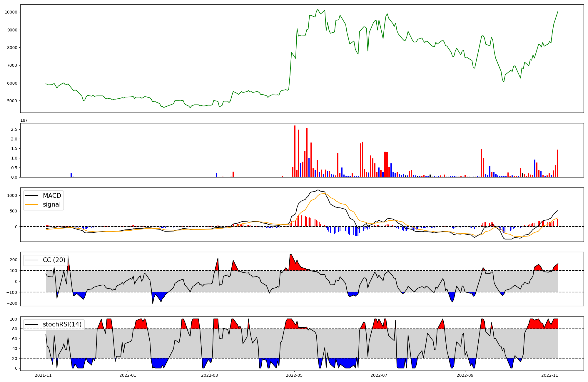The height and width of the screenshot is (382, 588).
Task: Click the CCI(20) legend label
Action: 54,260
